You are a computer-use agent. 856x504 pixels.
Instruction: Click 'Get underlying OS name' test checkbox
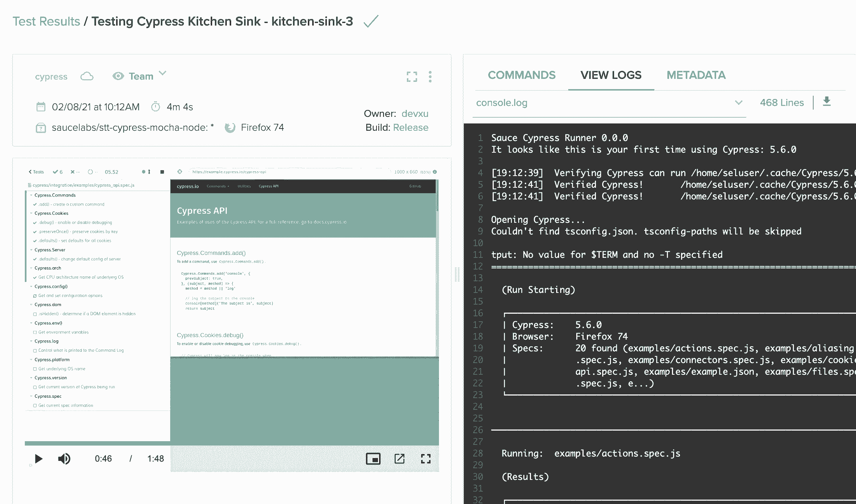(x=35, y=369)
